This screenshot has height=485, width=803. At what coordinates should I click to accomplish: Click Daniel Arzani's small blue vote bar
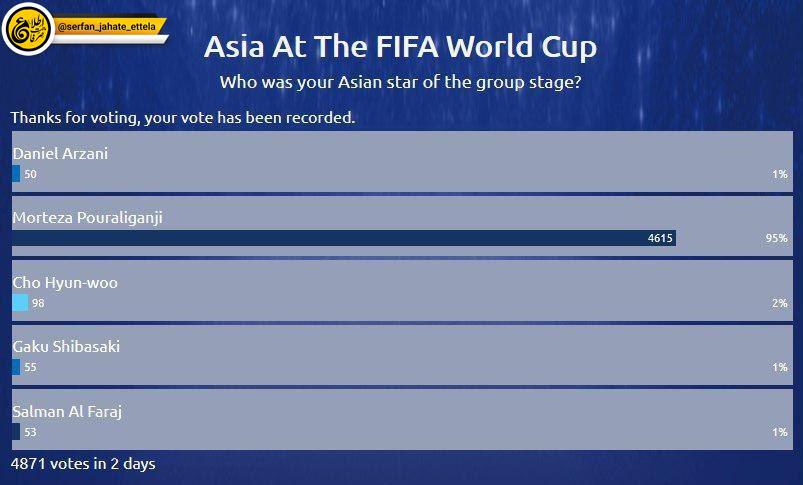coord(16,174)
